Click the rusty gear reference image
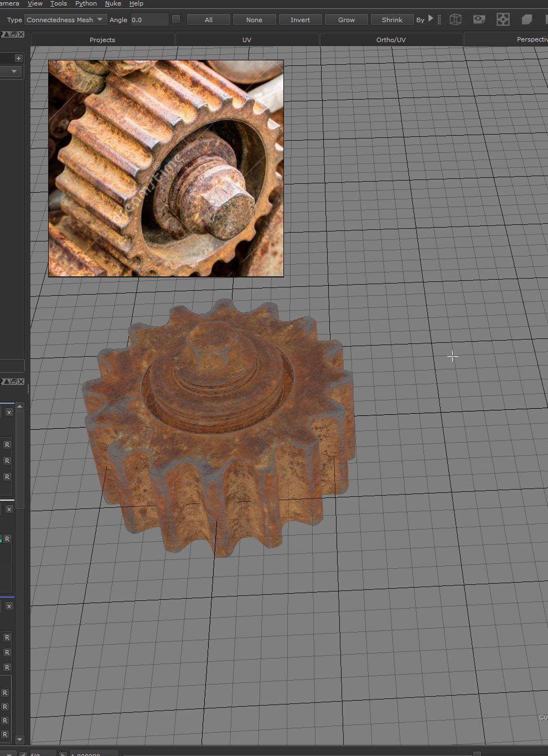 (166, 168)
